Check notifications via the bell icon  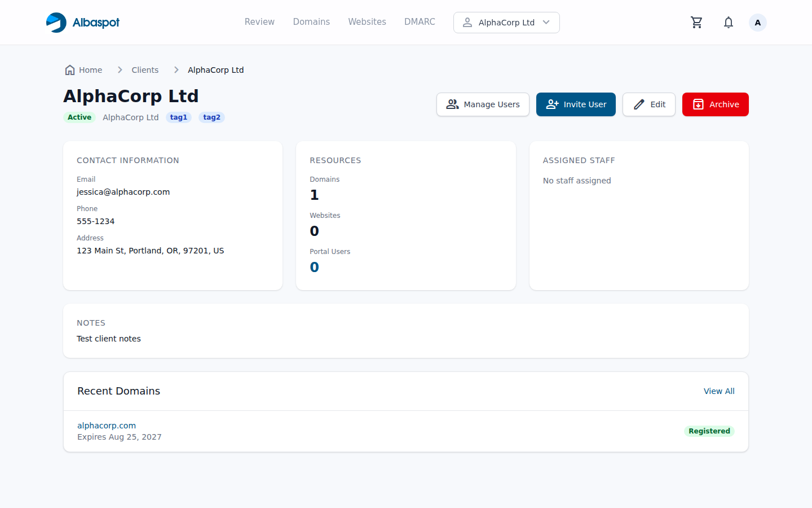[728, 22]
